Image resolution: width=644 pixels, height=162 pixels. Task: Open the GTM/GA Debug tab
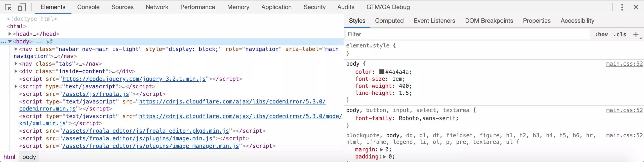tap(388, 7)
